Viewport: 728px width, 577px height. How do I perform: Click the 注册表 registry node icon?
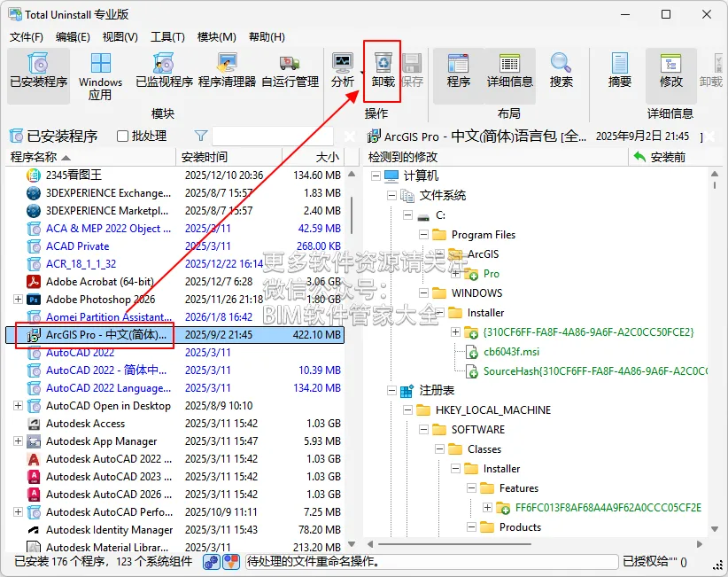407,391
